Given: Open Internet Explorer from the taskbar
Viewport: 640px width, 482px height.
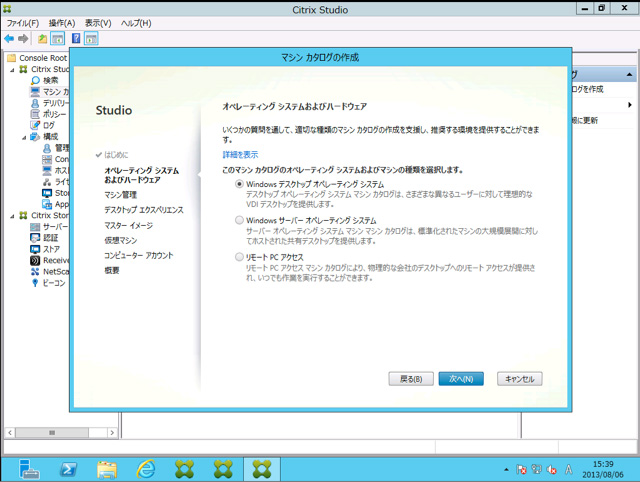Looking at the screenshot, I should pyautogui.click(x=146, y=469).
